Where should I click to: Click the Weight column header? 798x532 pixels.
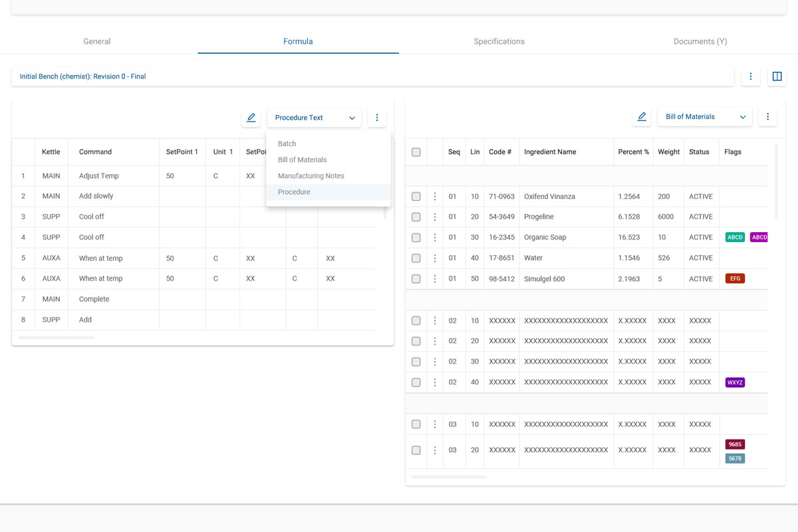click(x=669, y=152)
